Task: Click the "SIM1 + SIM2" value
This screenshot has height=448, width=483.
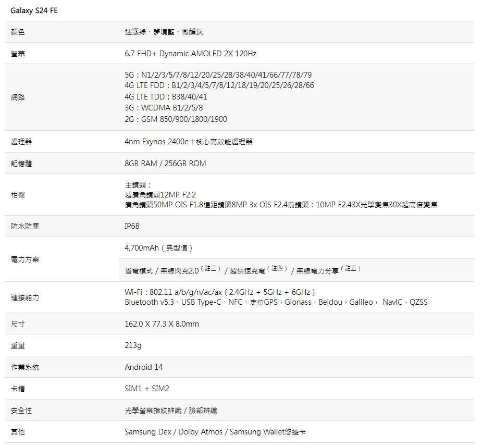Action: (x=146, y=389)
